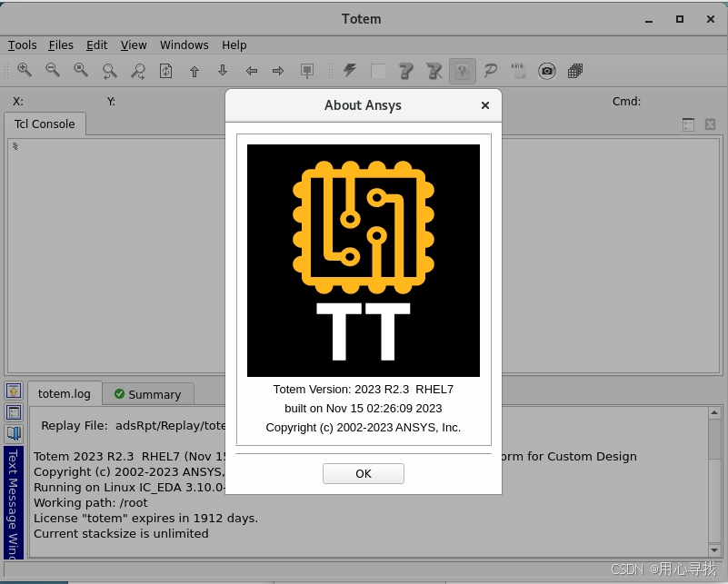Screen dimensions: 728x584
Task: Take a screenshot with the camera icon
Action: point(547,71)
